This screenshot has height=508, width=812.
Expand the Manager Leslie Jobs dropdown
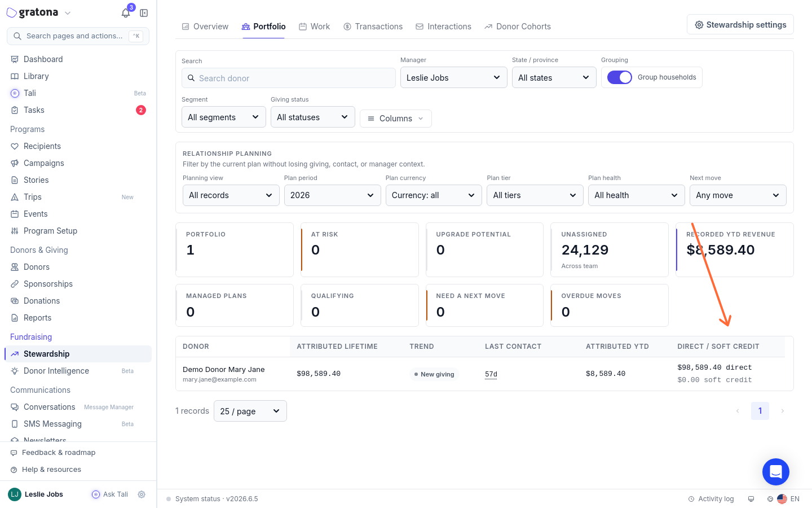(x=453, y=77)
